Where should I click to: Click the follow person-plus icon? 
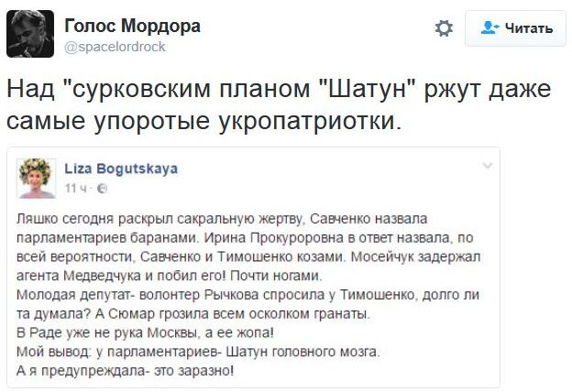pyautogui.click(x=489, y=28)
